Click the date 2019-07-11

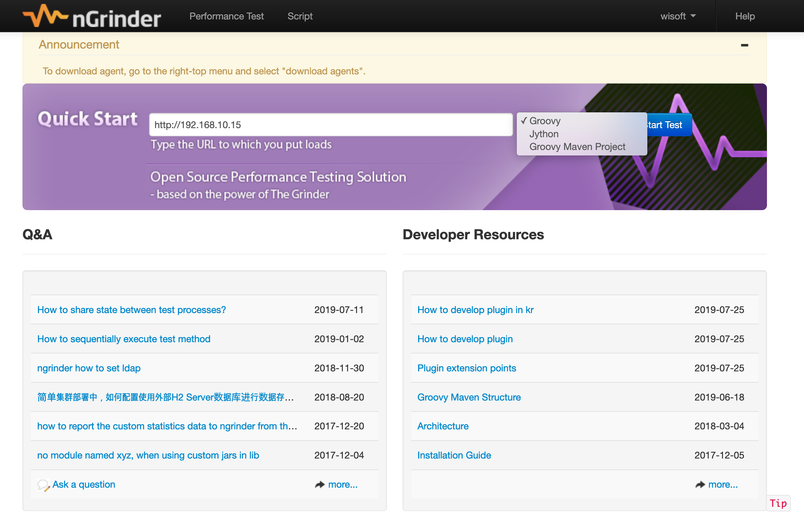coord(339,310)
